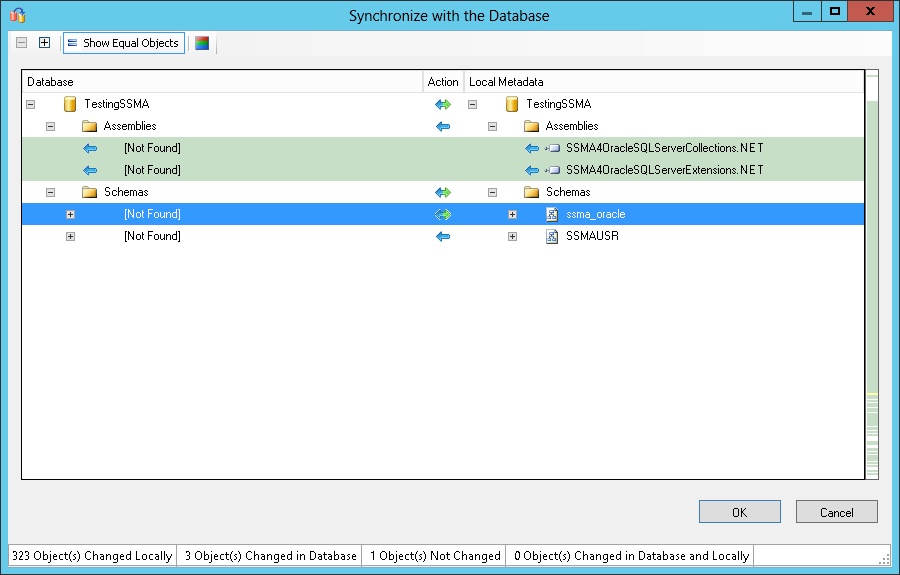Collapse the Database TestingSSMA root node
The width and height of the screenshot is (900, 575).
pos(30,104)
